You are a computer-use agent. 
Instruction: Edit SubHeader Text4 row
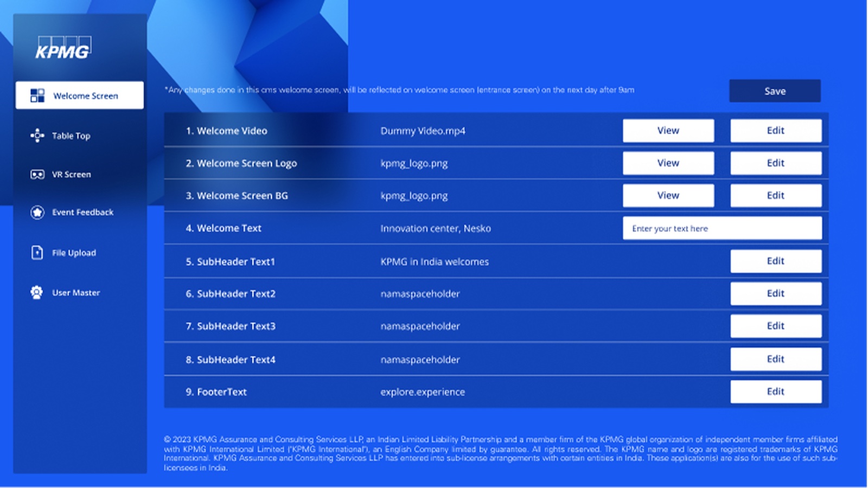click(x=776, y=359)
